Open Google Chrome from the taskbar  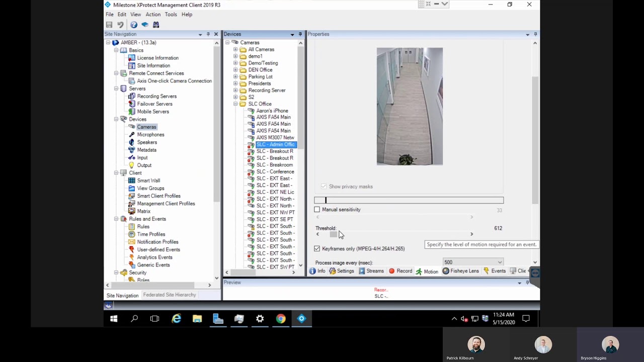click(x=281, y=319)
